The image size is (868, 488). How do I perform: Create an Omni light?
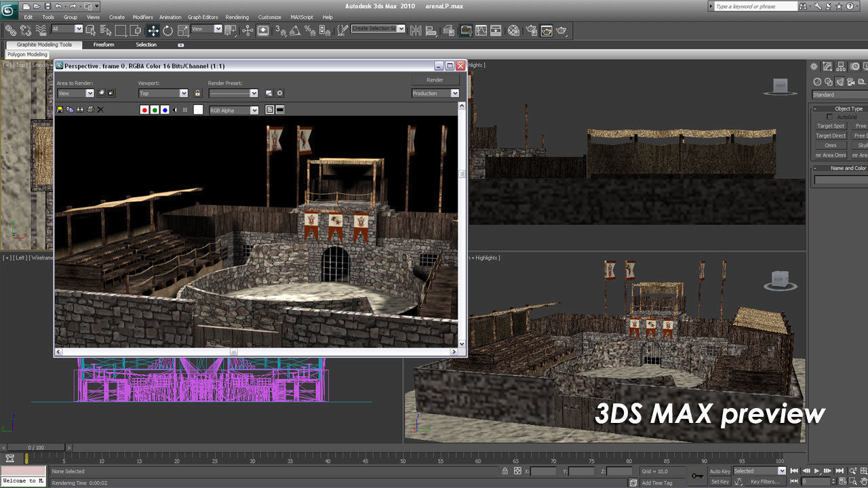click(x=831, y=145)
